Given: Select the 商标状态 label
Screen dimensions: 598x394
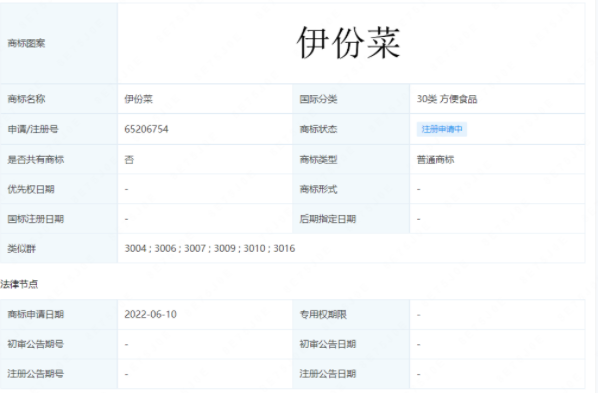Looking at the screenshot, I should pyautogui.click(x=318, y=129).
